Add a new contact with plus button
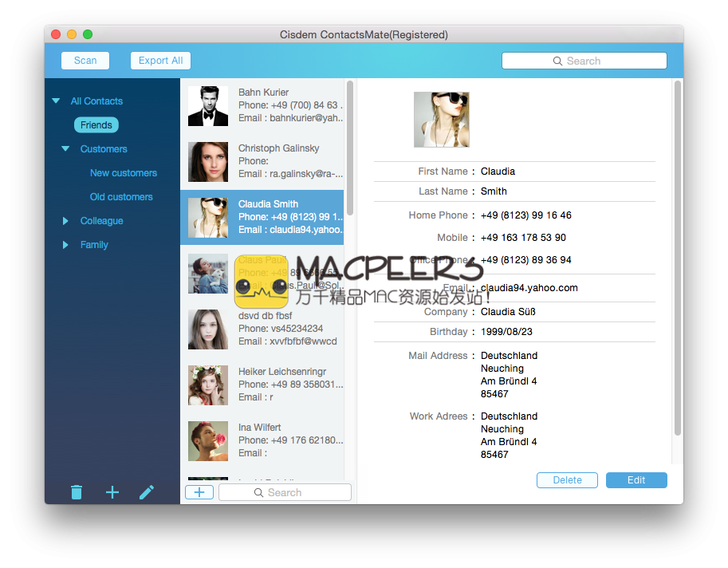The height and width of the screenshot is (568, 728). [x=199, y=492]
